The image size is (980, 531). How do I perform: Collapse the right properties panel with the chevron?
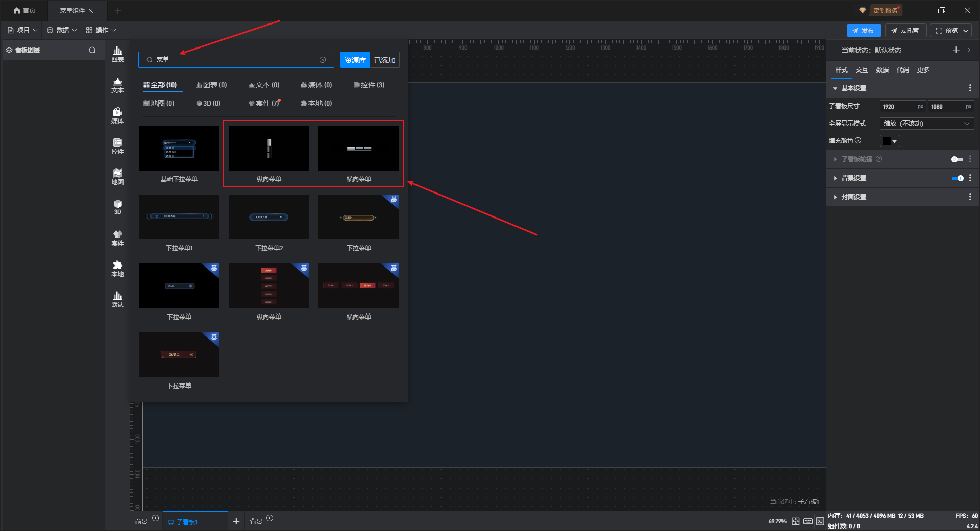point(969,50)
